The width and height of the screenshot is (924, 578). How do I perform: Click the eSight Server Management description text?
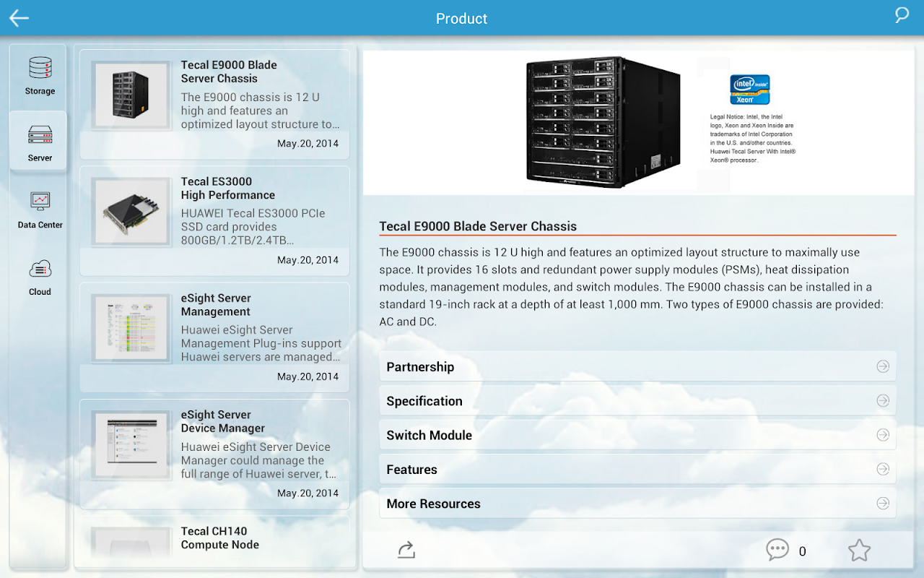tap(261, 343)
